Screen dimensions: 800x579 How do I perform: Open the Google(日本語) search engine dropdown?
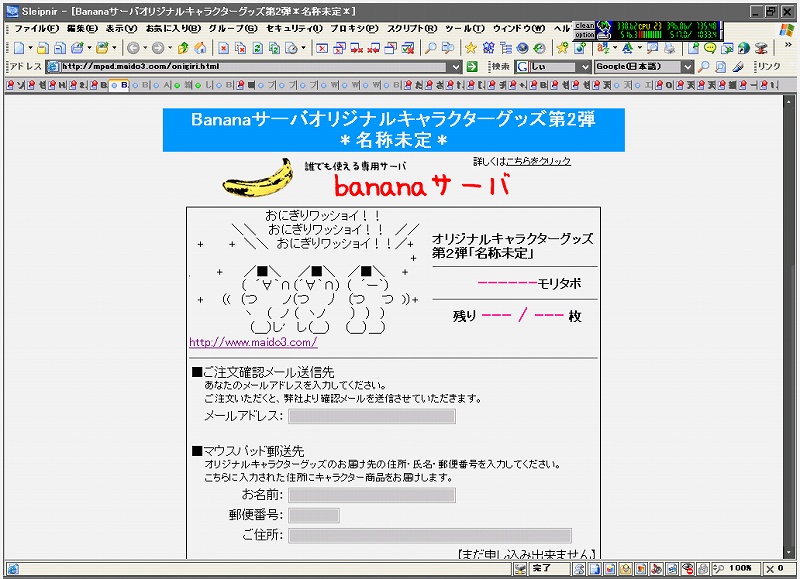(687, 67)
